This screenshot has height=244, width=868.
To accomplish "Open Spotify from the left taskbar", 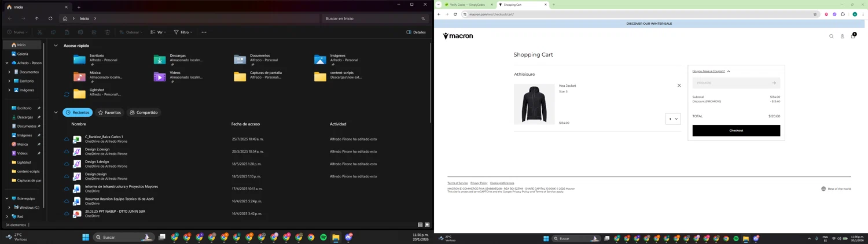I will point(323,237).
